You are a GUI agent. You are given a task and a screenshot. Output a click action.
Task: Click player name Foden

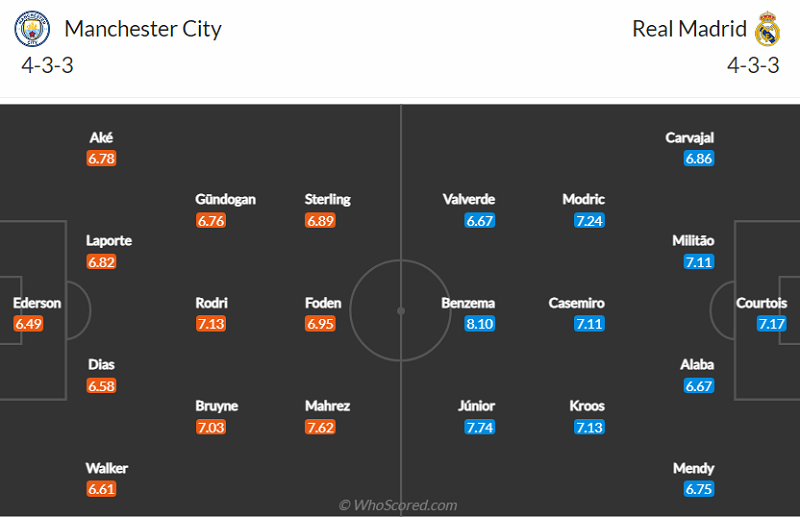click(323, 303)
